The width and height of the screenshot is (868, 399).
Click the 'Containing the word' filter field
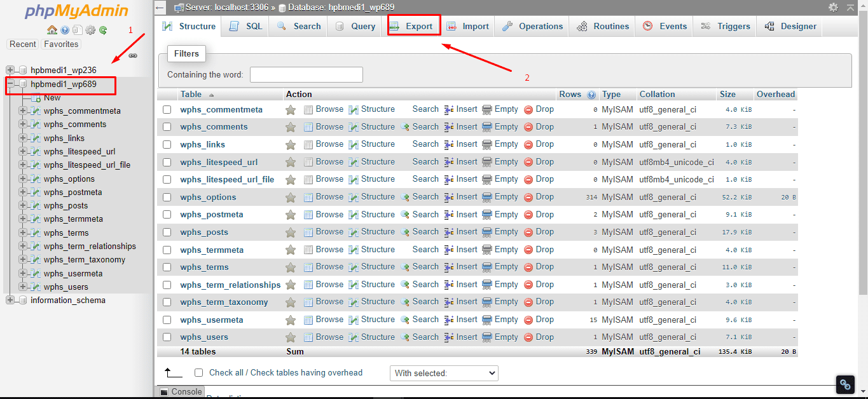306,75
